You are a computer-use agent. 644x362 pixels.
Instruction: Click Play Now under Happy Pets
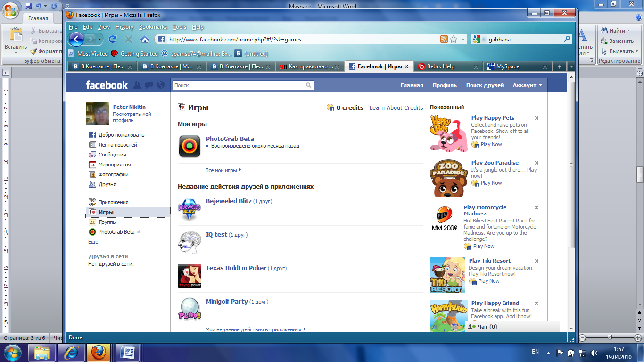pyautogui.click(x=491, y=144)
